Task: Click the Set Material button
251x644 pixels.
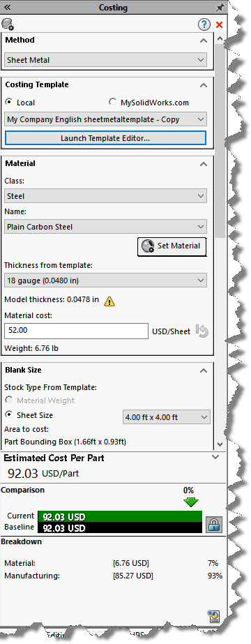Action: click(x=172, y=246)
